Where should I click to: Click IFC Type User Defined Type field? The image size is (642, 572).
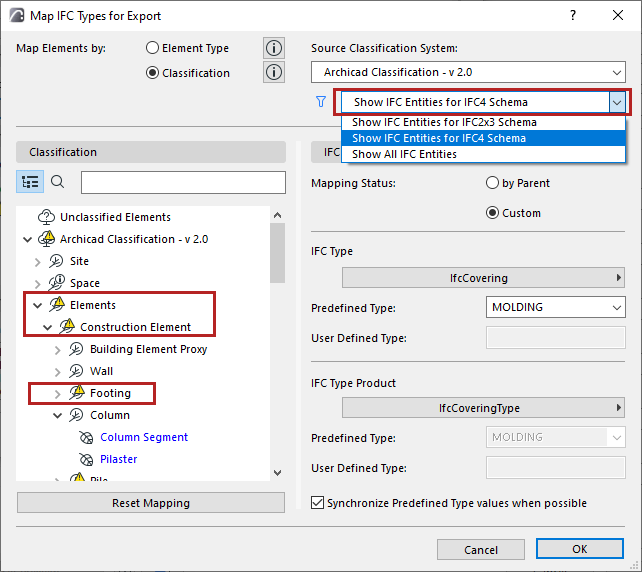556,338
